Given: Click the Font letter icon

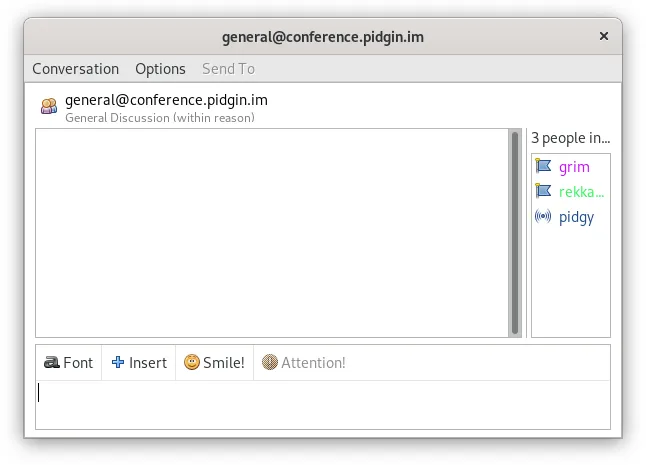Looking at the screenshot, I should (x=52, y=362).
